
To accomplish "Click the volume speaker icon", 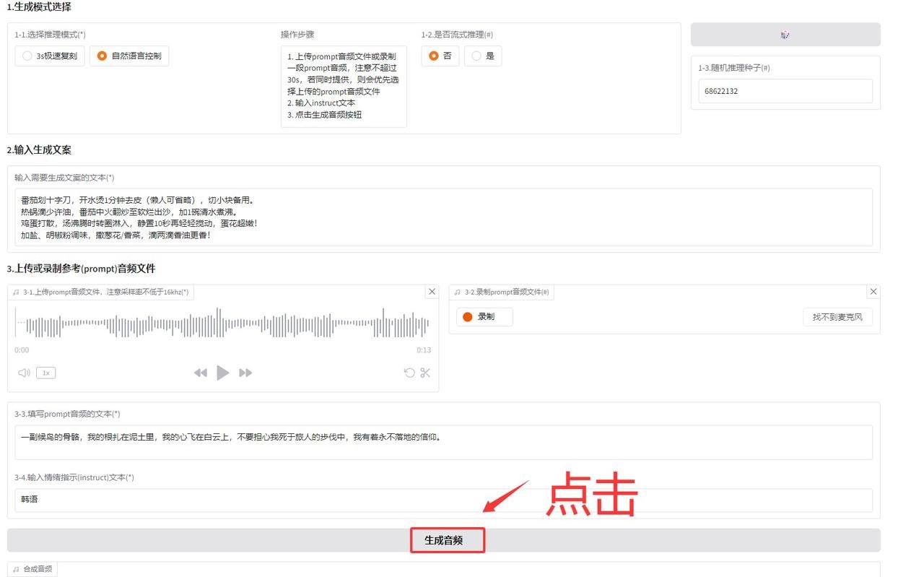I will (24, 373).
